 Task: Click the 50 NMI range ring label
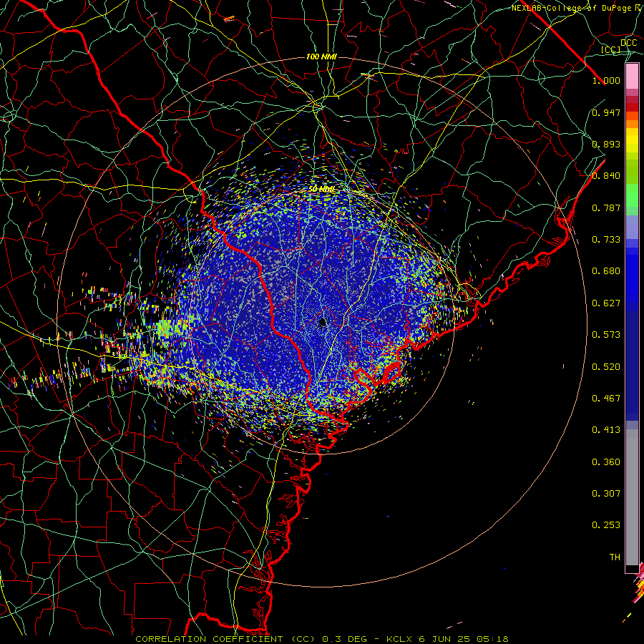click(321, 189)
